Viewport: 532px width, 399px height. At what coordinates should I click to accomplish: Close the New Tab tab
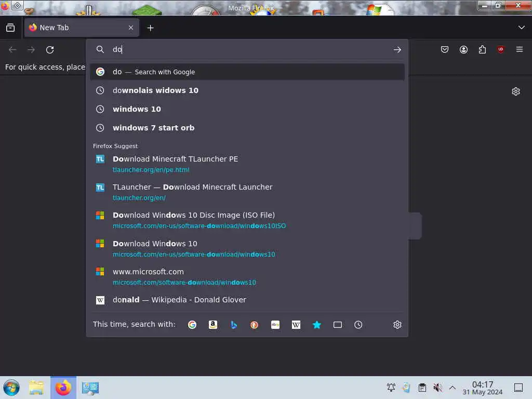tap(131, 28)
